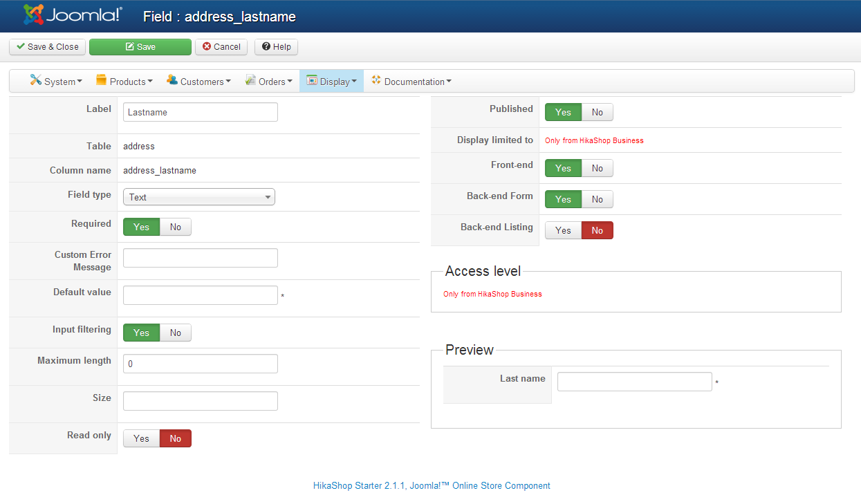
Task: Open the Documentation menu
Action: tap(411, 81)
